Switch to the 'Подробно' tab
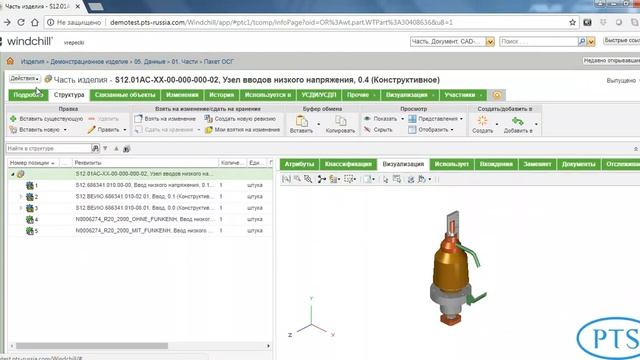The height and width of the screenshot is (360, 640). [28, 95]
